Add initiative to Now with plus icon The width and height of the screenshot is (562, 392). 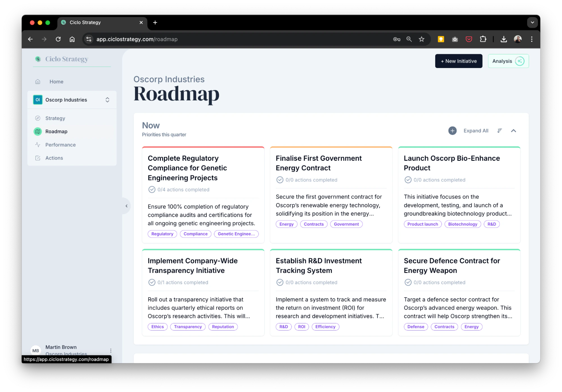coord(452,131)
